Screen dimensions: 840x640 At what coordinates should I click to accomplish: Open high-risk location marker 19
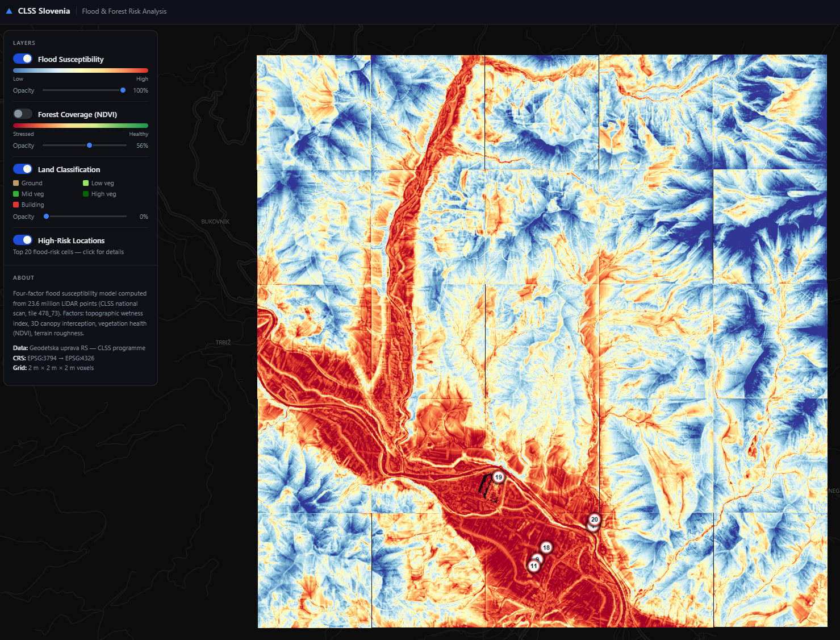(x=499, y=477)
